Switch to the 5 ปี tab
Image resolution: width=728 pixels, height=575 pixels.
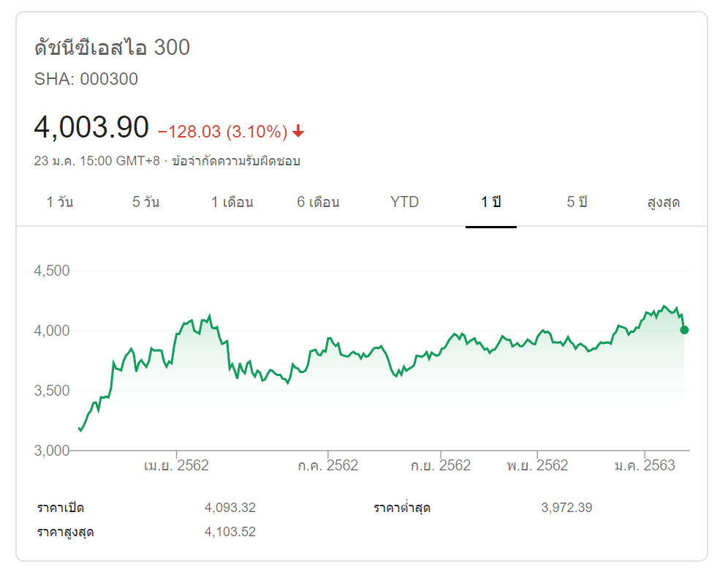click(x=577, y=203)
